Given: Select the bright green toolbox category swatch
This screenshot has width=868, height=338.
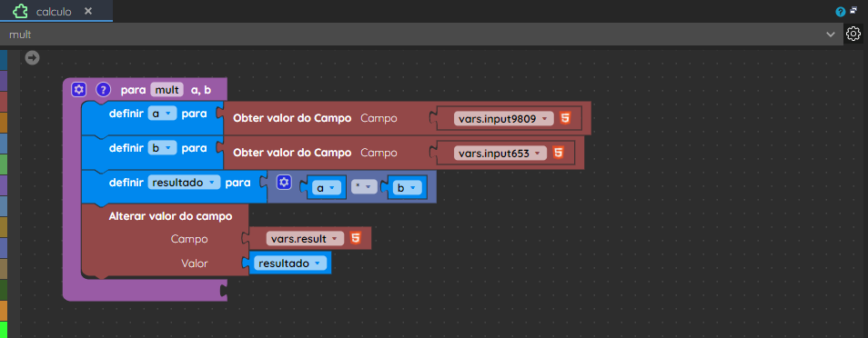Looking at the screenshot, I should click(x=4, y=329).
